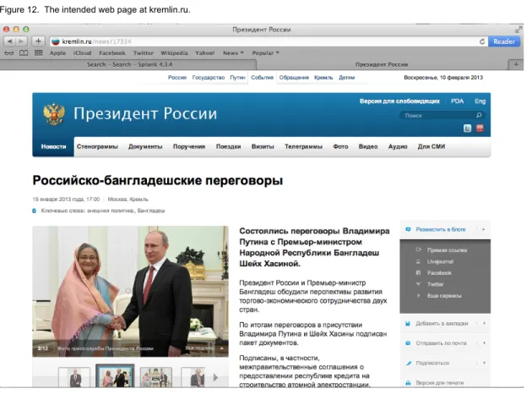Click the kremlin.ru site favicon in address bar
The image size is (532, 394).
(x=55, y=41)
